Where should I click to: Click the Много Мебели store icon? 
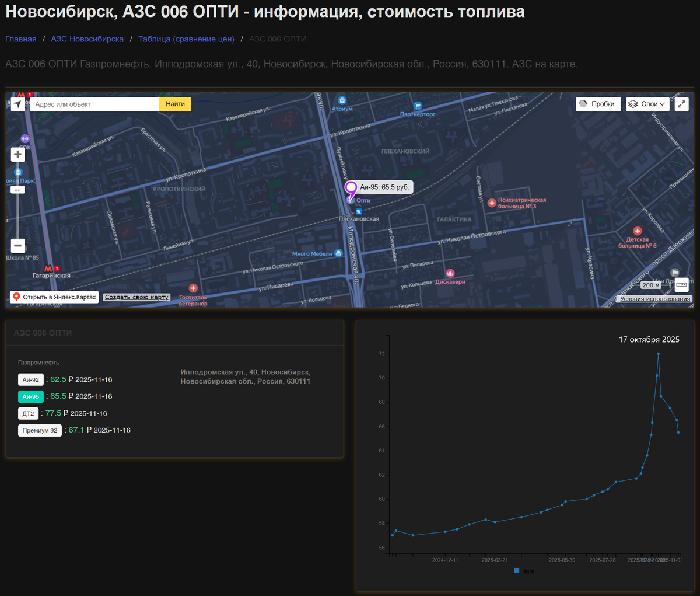[339, 253]
